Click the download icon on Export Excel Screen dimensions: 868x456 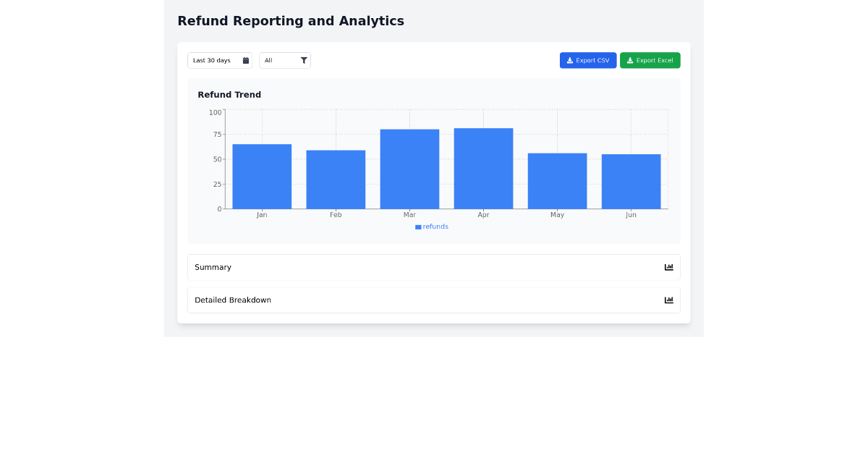(x=629, y=60)
